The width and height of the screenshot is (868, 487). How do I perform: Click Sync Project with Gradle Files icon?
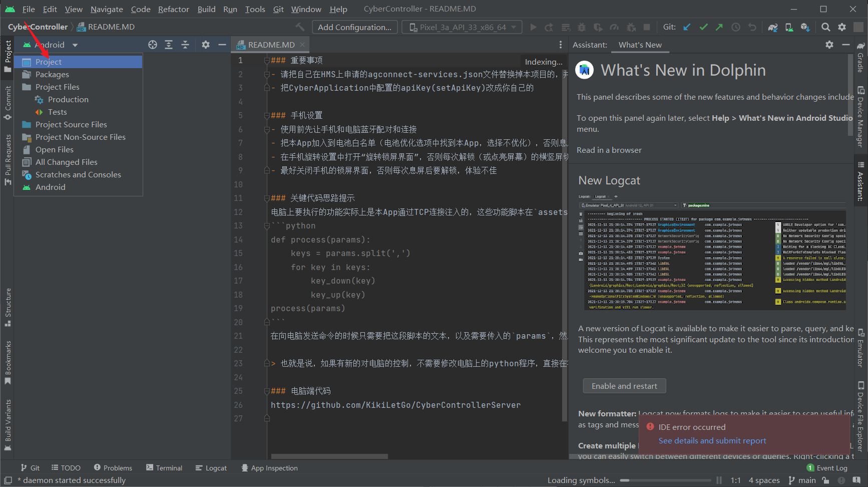773,27
